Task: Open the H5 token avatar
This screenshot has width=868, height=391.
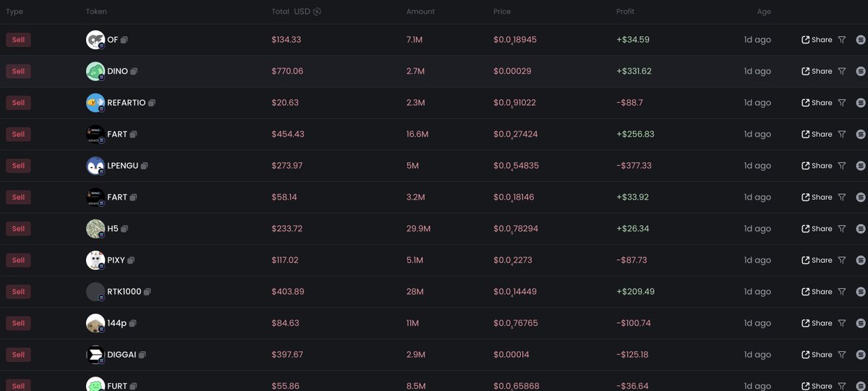Action: (95, 229)
